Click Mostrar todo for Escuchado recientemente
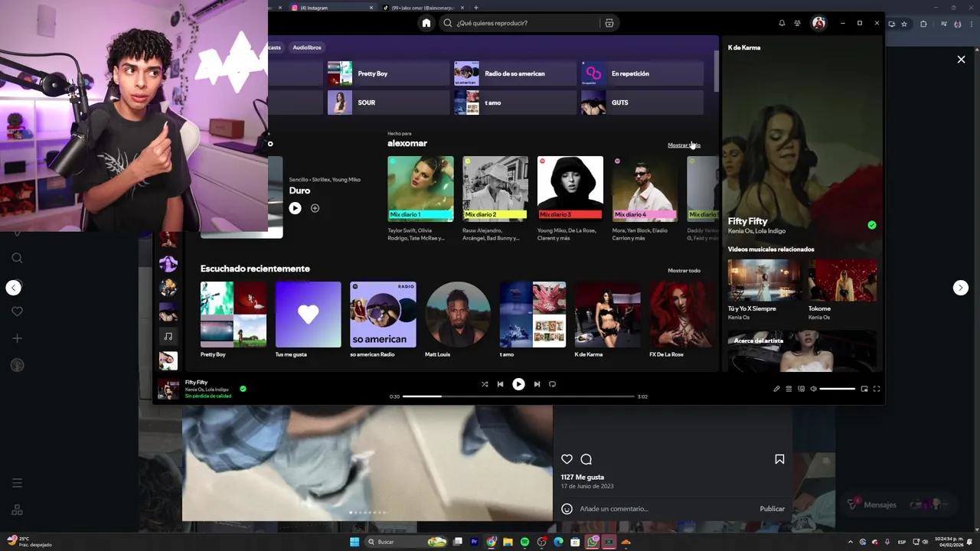This screenshot has height=551, width=980. (684, 270)
